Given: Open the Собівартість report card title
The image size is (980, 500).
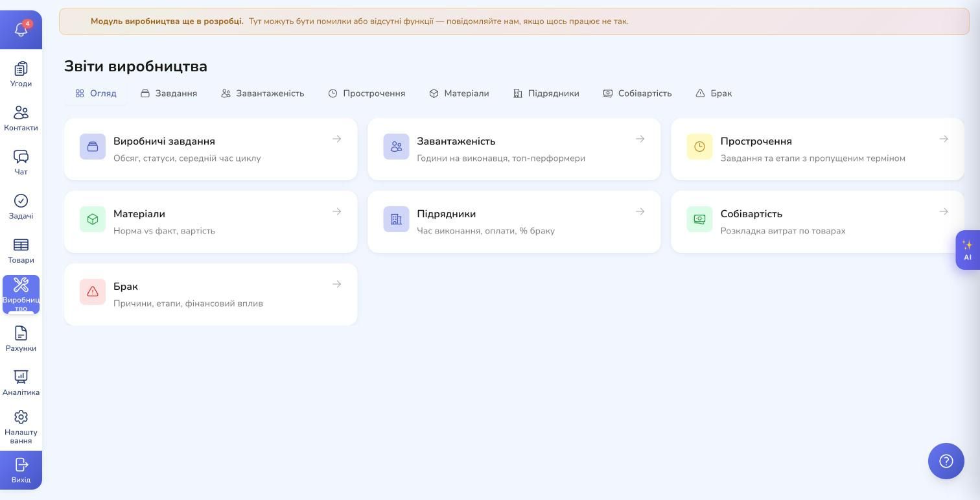Looking at the screenshot, I should point(751,214).
